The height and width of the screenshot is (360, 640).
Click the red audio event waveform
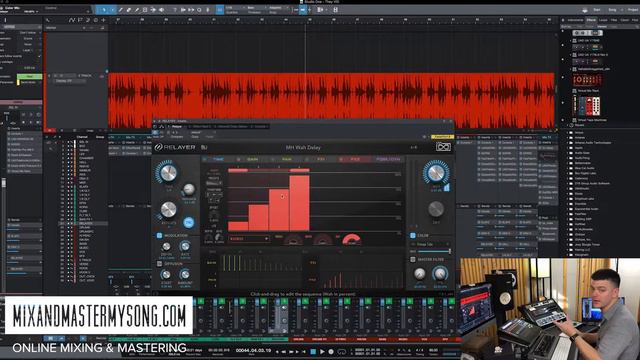pos(331,100)
